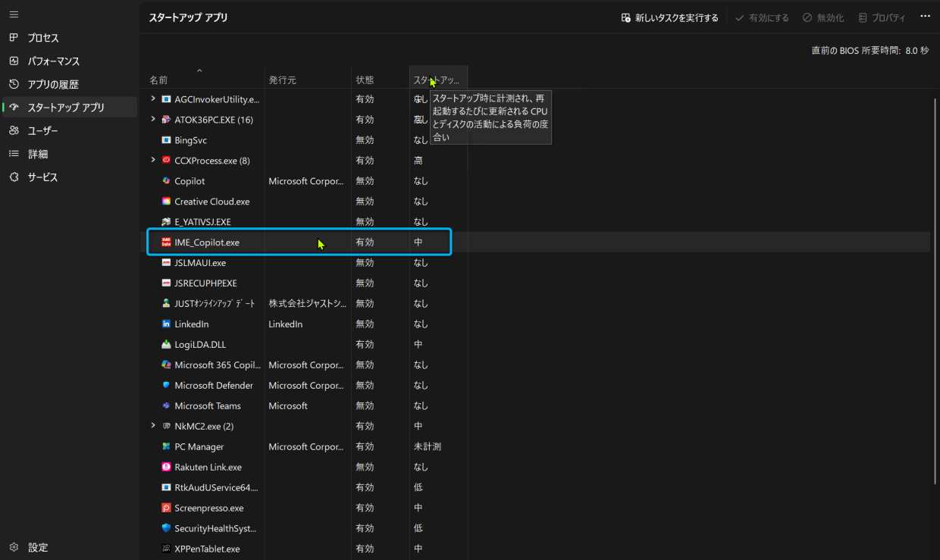Click the Copilot app icon in list
This screenshot has width=940, height=560.
click(x=167, y=181)
